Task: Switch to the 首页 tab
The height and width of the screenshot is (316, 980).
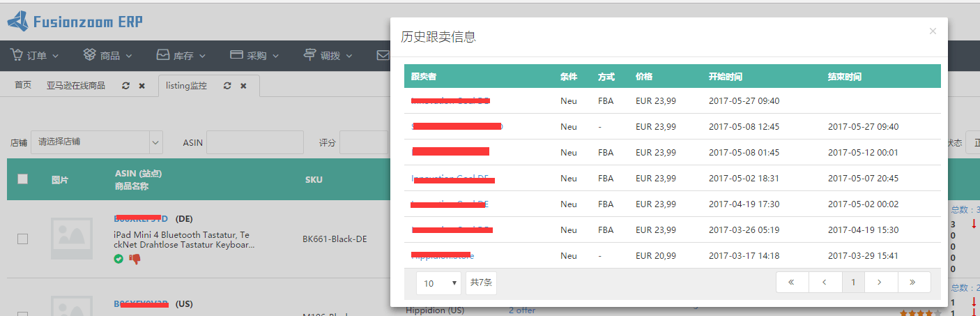Action: pyautogui.click(x=23, y=85)
